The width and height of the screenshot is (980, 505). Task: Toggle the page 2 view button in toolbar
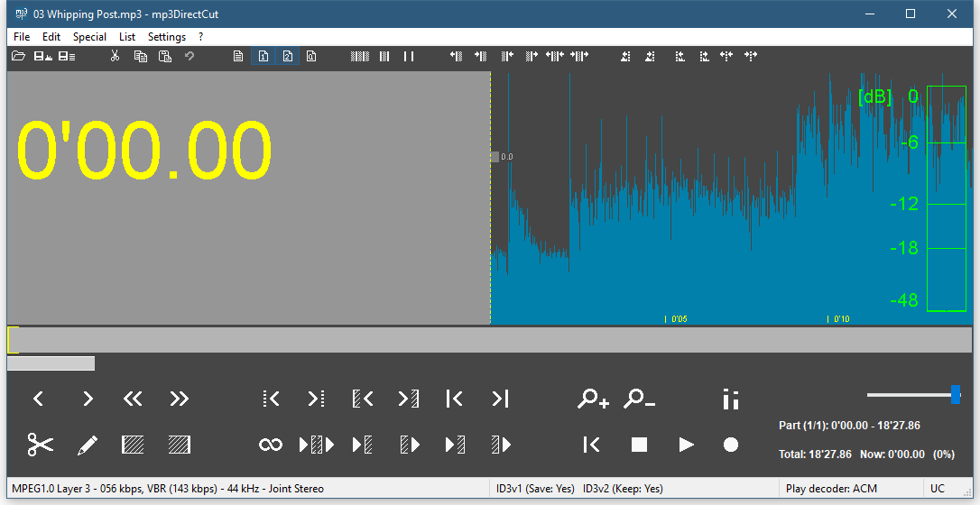[287, 57]
